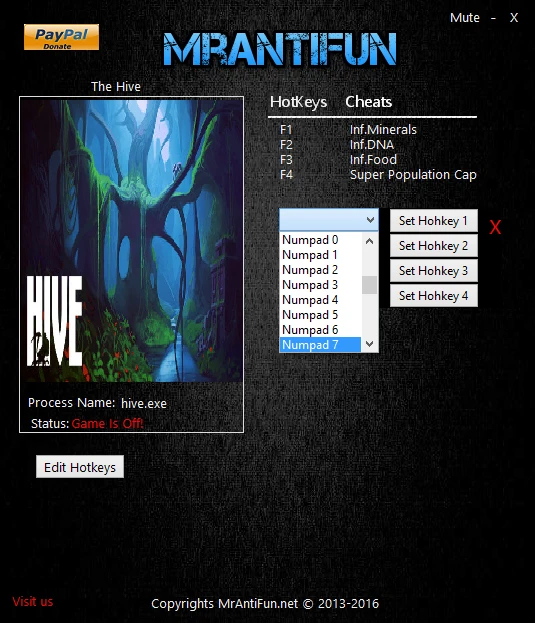Click the dropdown list scrollbar thumb
Viewport: 535px width, 623px height.
pos(369,285)
